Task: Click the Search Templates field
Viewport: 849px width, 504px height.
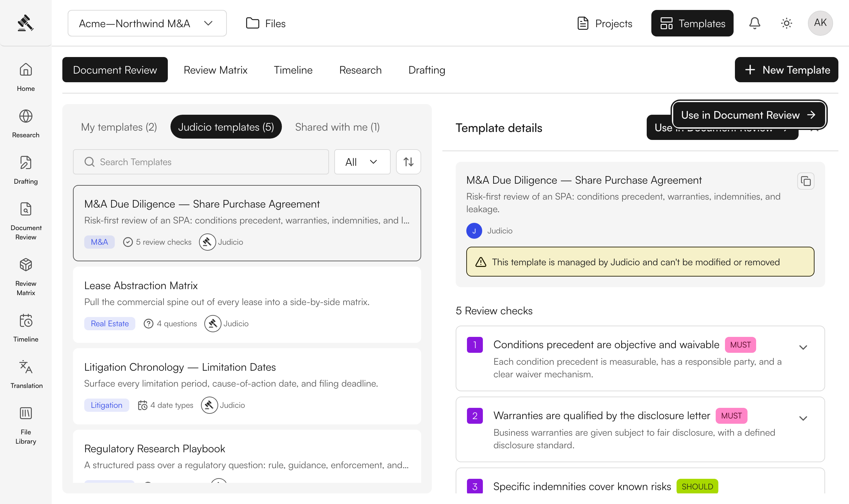Action: (x=201, y=162)
